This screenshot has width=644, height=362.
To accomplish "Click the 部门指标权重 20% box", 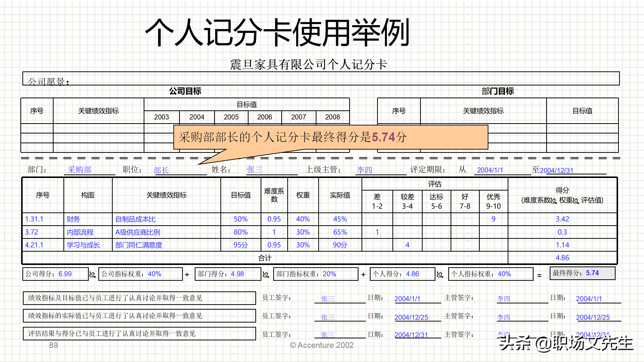I will (315, 274).
